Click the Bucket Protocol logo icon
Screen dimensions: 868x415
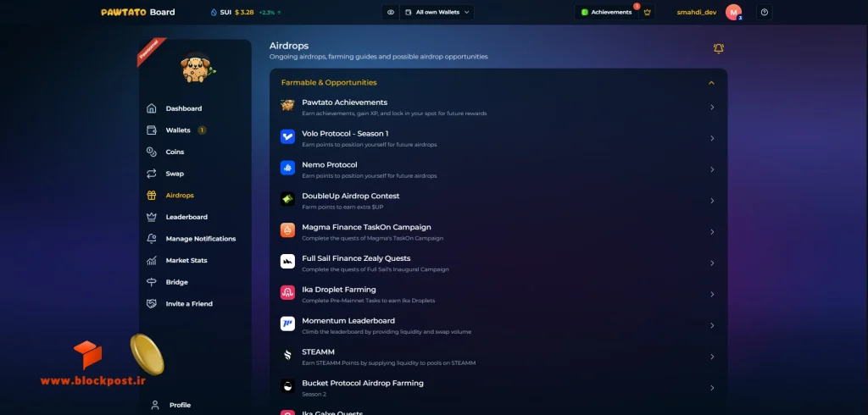(x=287, y=386)
